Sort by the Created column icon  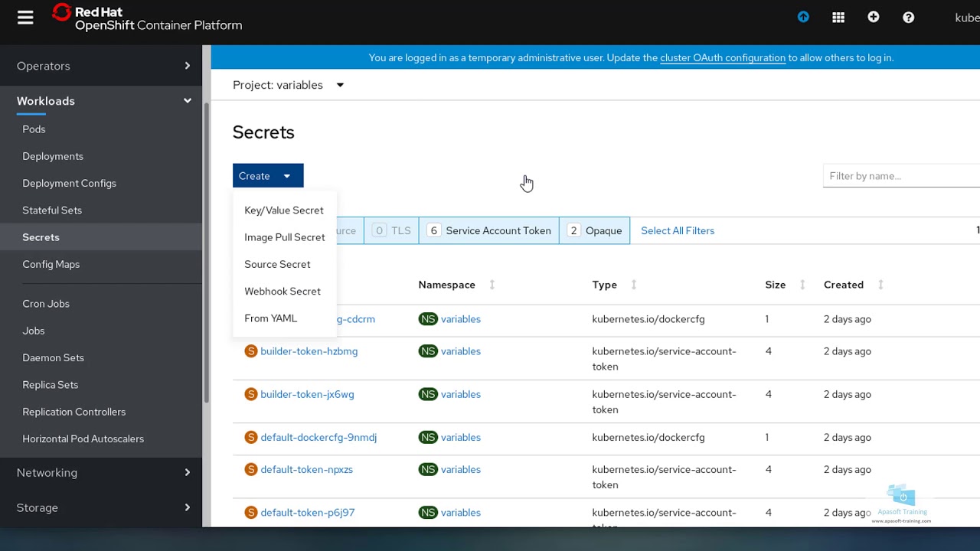tap(880, 285)
